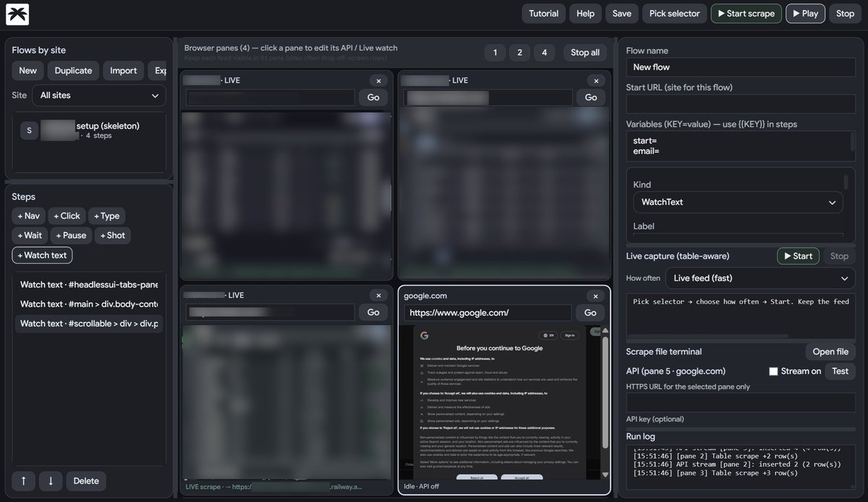Click Stop in top toolbar
Viewport: 868px width, 502px height.
pyautogui.click(x=845, y=13)
